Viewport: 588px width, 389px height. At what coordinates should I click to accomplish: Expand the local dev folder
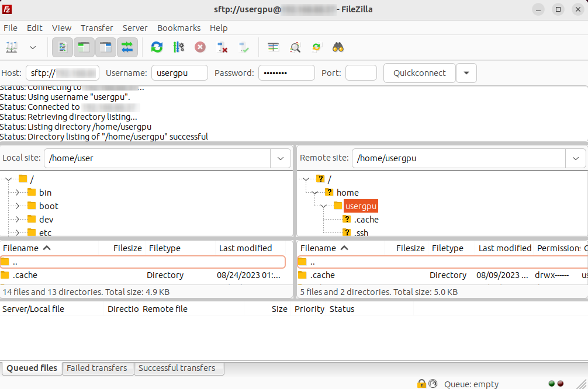pyautogui.click(x=18, y=219)
